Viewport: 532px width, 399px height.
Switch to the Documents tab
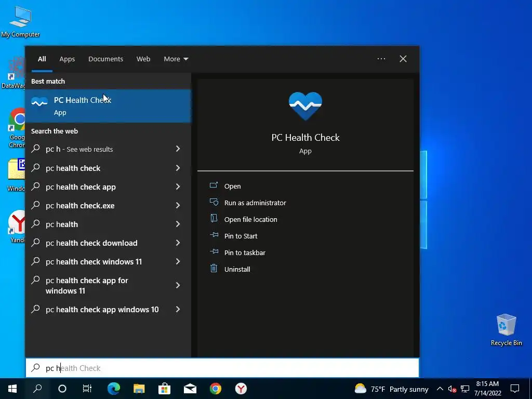pyautogui.click(x=105, y=59)
